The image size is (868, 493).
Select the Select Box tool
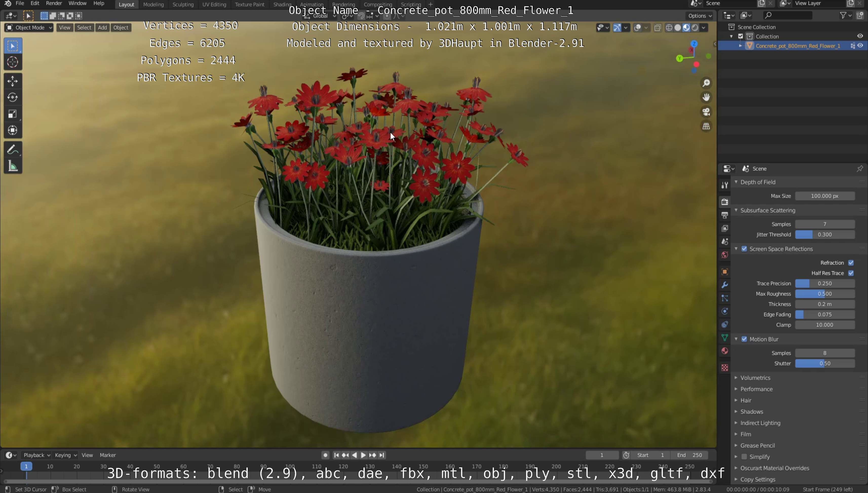(x=12, y=46)
